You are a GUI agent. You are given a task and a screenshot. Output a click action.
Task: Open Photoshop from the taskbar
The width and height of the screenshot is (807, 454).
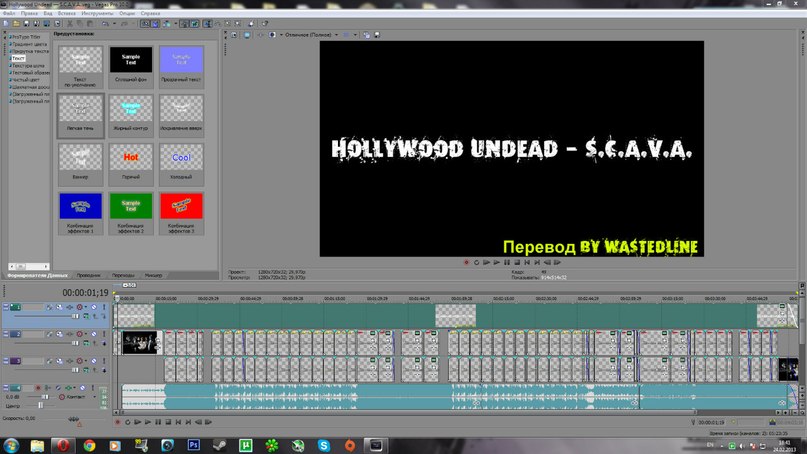pos(194,445)
